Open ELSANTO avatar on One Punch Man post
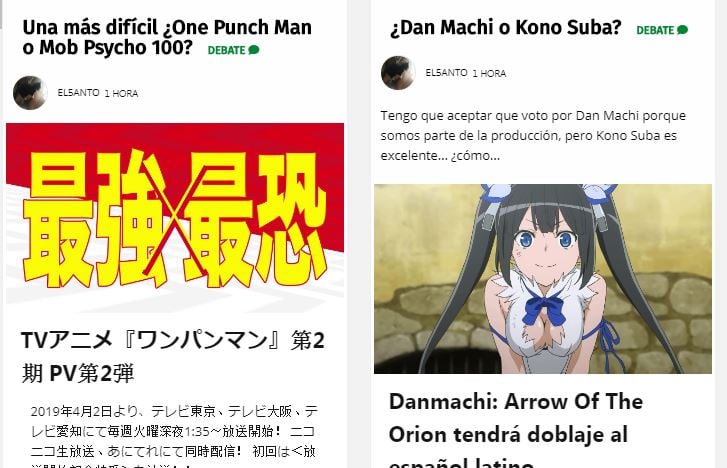This screenshot has width=727, height=468. [x=30, y=93]
